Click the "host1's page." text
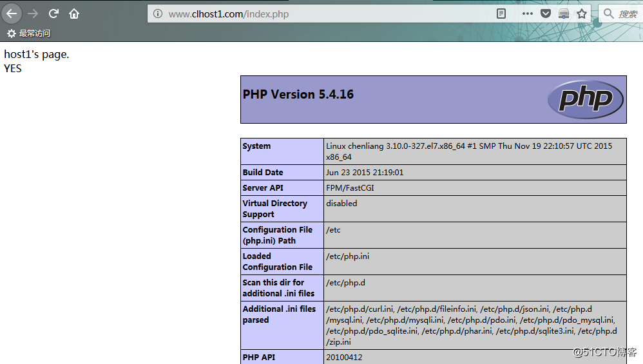643x364 pixels. [x=37, y=55]
